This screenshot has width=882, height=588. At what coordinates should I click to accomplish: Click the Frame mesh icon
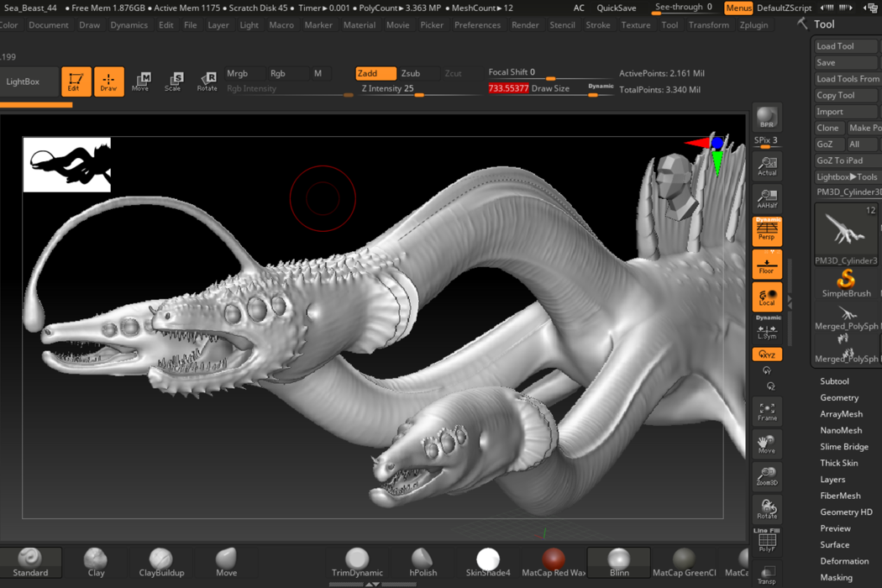766,412
